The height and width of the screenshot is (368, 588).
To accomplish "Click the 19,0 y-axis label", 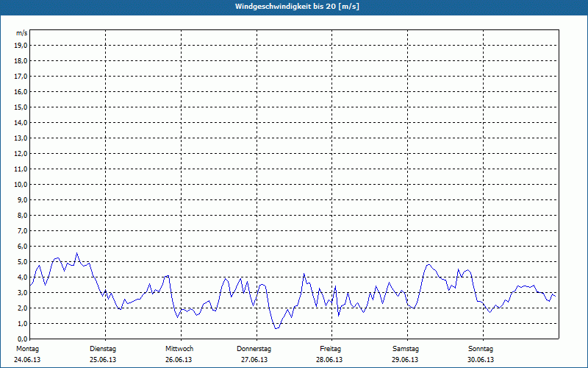I will coord(21,46).
